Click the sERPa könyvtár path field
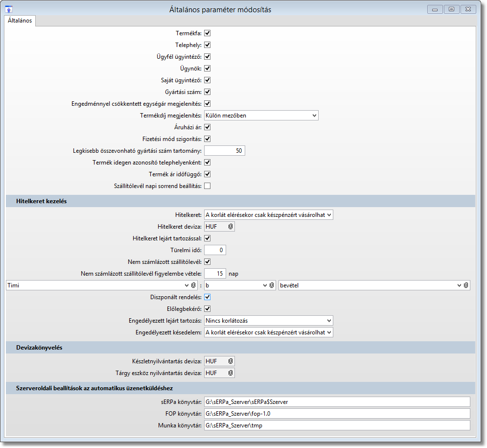This screenshot has width=487, height=448. (337, 401)
